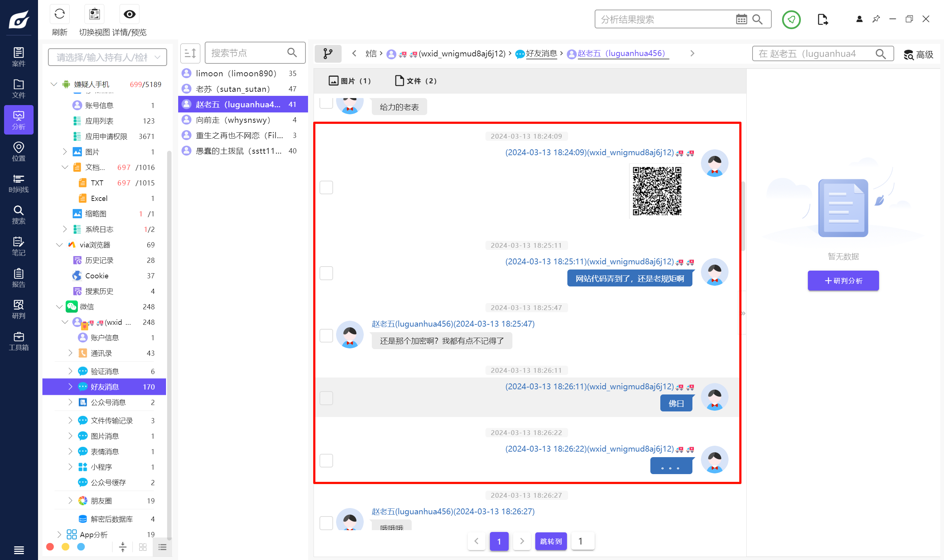
Task: Click breadcrumb right scroll arrow
Action: pos(692,53)
